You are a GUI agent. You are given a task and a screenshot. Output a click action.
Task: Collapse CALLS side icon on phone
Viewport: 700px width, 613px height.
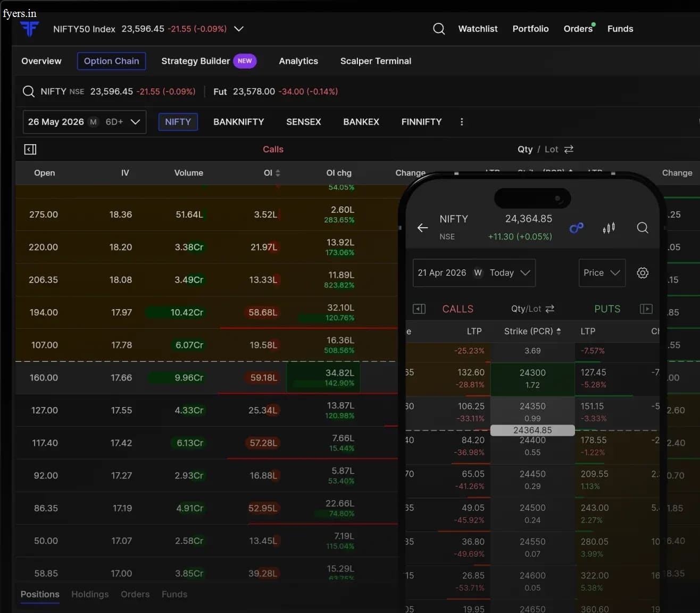click(x=419, y=309)
